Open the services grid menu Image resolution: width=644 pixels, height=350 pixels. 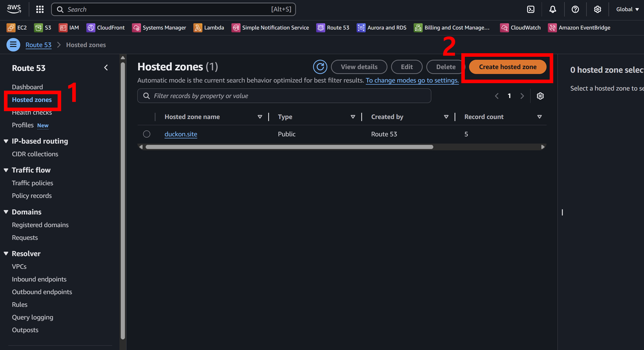40,9
